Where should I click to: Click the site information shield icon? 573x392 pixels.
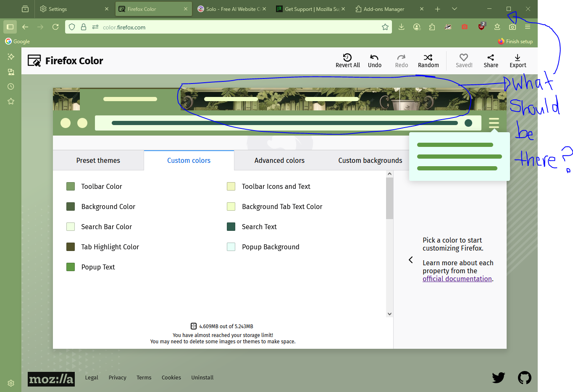[x=72, y=27]
